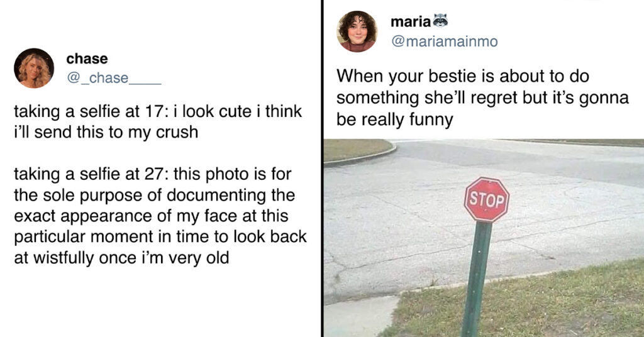Select the 'selfie at 17' tweet text
The height and width of the screenshot is (337, 644).
(x=158, y=121)
